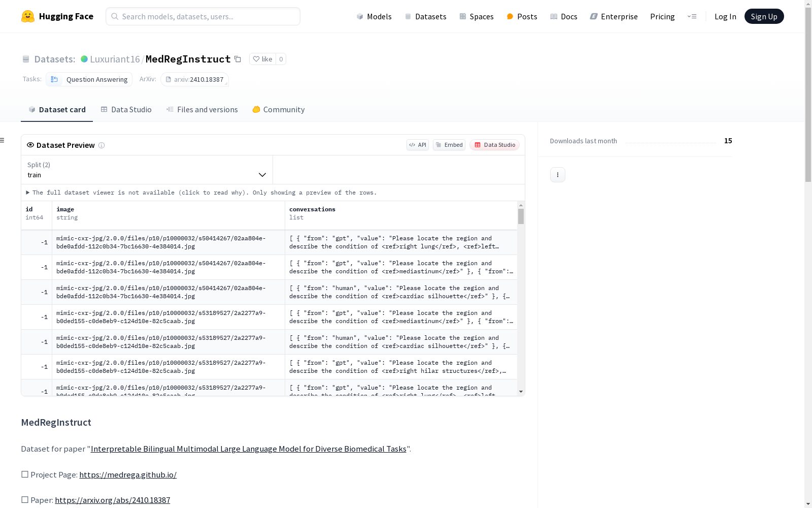
Task: Open the Models page
Action: (x=374, y=16)
